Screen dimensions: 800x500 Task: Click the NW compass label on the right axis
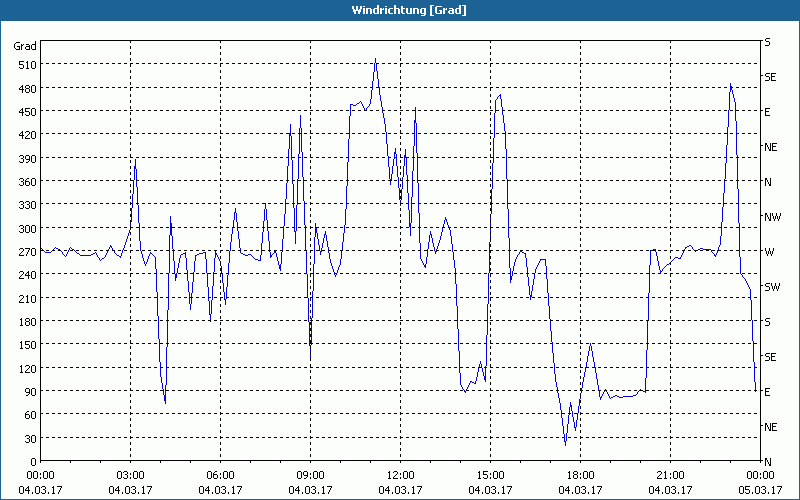tap(771, 217)
